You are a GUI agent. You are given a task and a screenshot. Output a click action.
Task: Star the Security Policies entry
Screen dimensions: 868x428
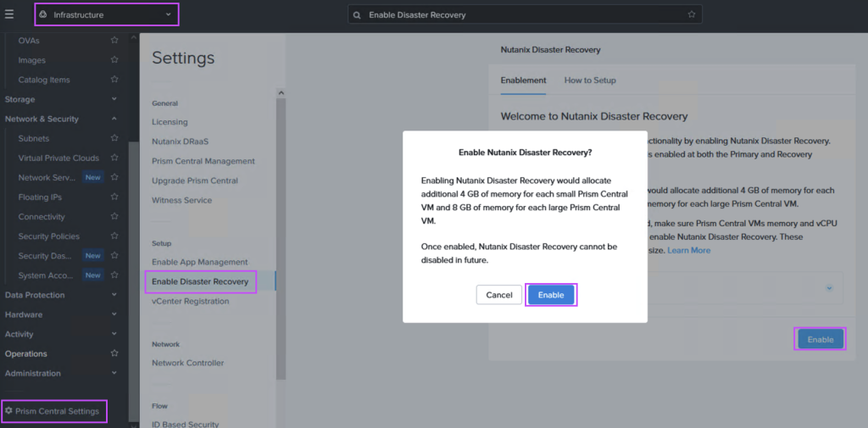114,236
